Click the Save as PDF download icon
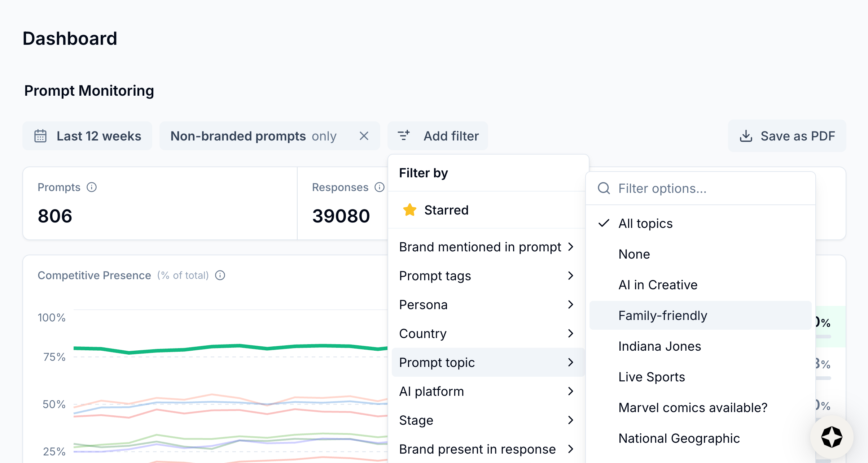 coord(746,136)
